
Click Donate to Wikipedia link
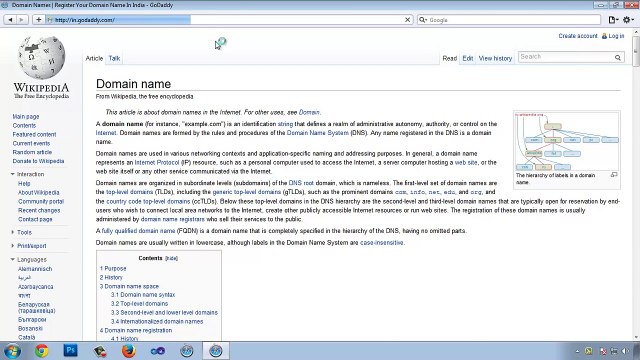coord(38,161)
